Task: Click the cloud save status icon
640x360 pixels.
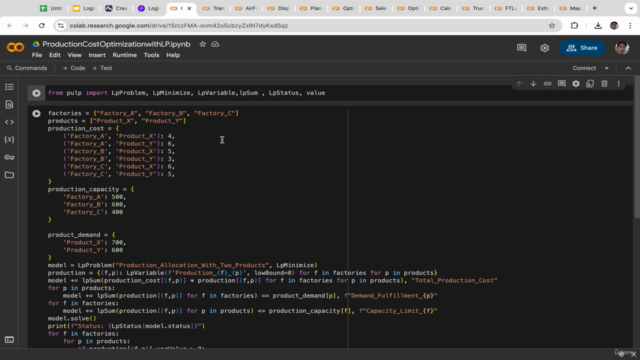Action: (x=215, y=44)
